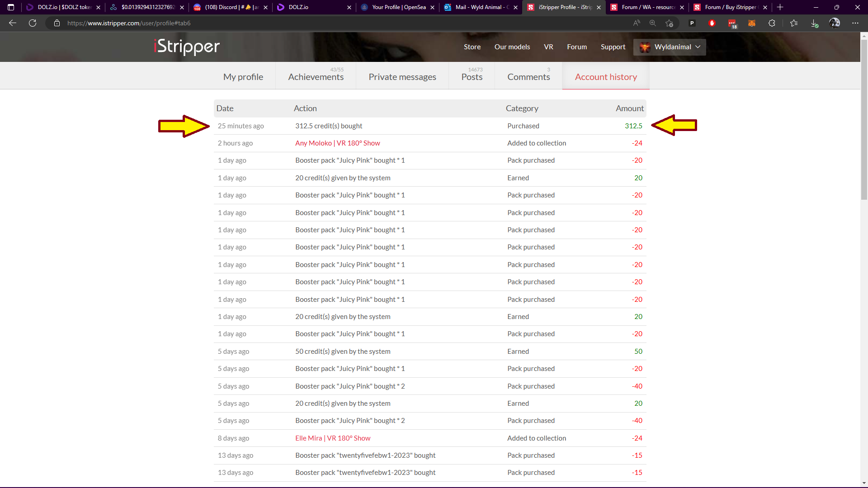Activate Read aloud icon in address bar
Image resolution: width=868 pixels, height=488 pixels.
(x=637, y=23)
